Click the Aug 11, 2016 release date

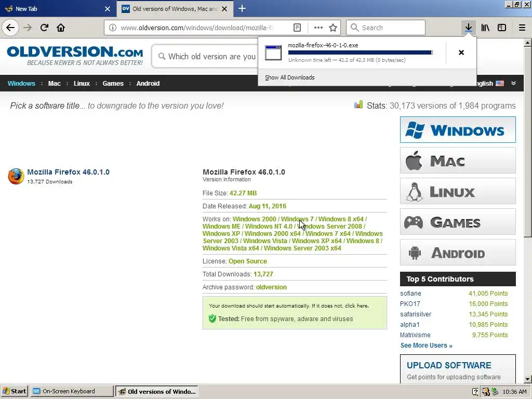point(268,206)
